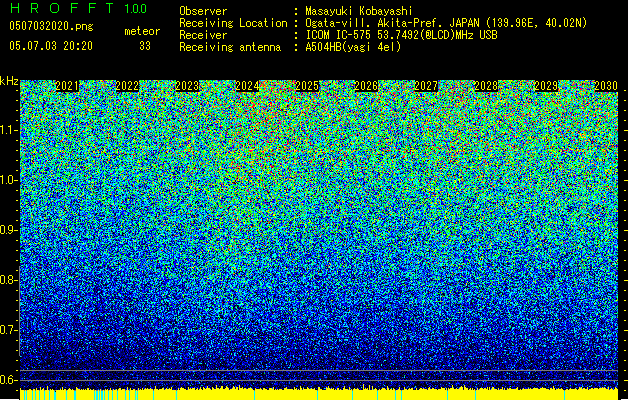Image resolution: width=629 pixels, height=400 pixels.
Task: Click the 0.9 kHz axis label
Action: [x=9, y=230]
